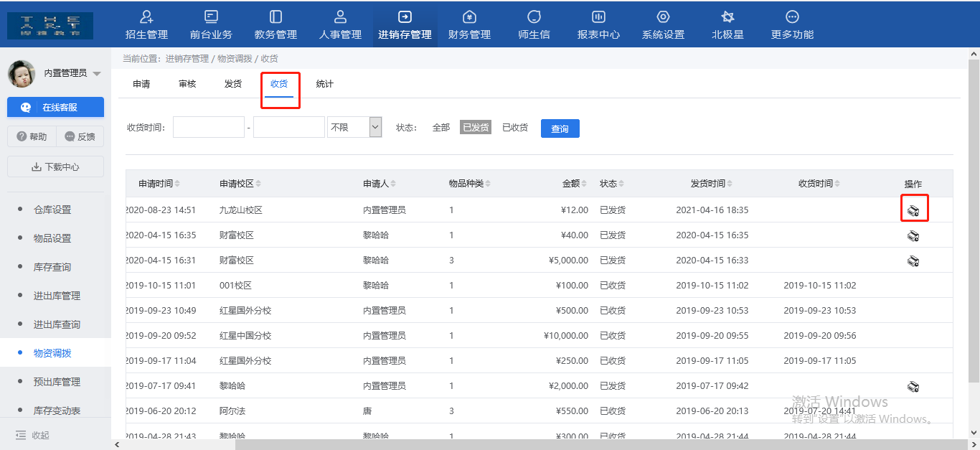Open 库存变动表 in the sidebar
The height and width of the screenshot is (450, 980).
click(x=57, y=411)
